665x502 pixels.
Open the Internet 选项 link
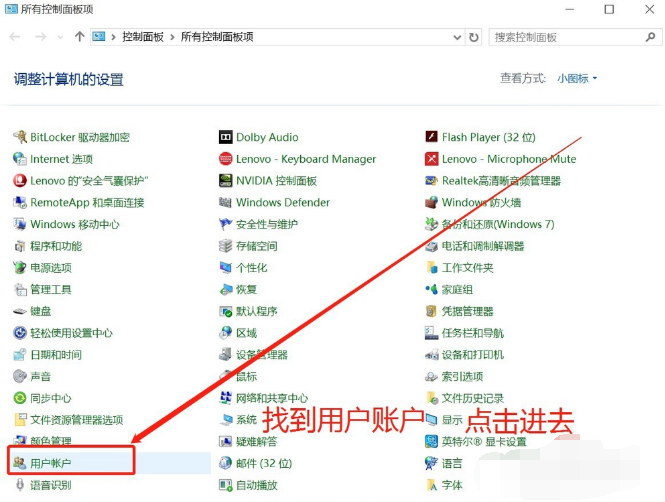pos(61,159)
